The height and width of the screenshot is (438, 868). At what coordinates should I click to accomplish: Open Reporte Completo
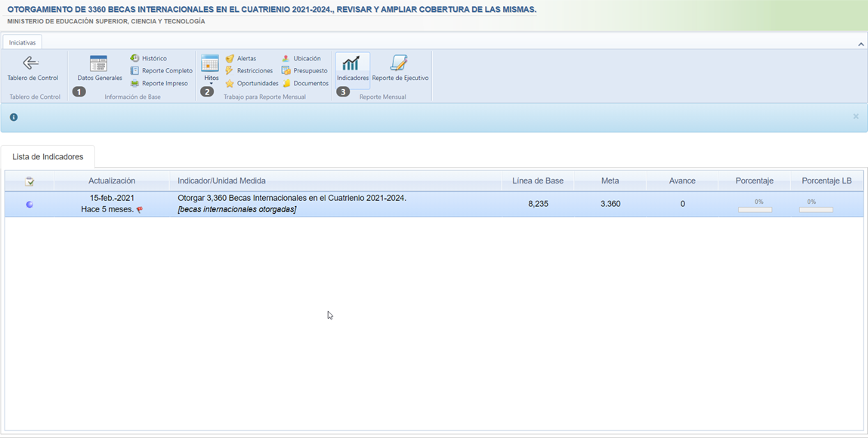(x=161, y=71)
